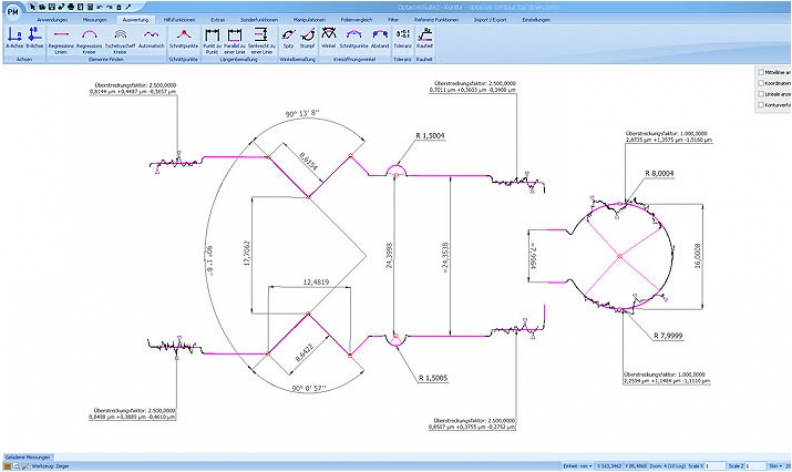Image resolution: width=792 pixels, height=472 pixels.
Task: Click the 8,6154 dimension value
Action: pyautogui.click(x=308, y=160)
